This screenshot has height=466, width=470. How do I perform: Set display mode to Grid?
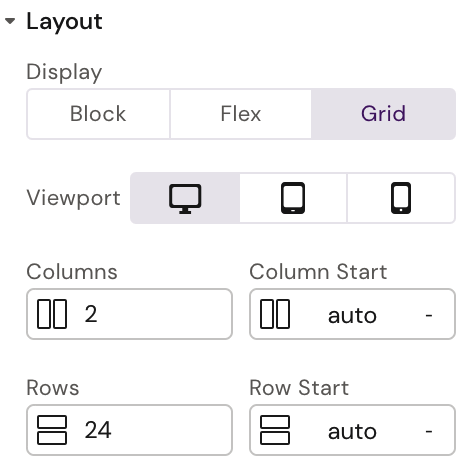(383, 114)
